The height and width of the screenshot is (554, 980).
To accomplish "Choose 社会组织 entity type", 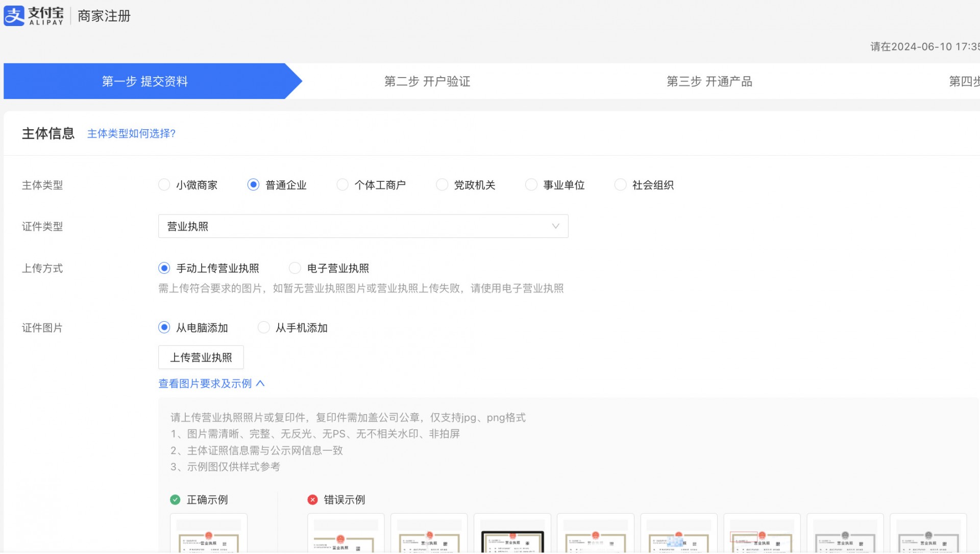I will tap(620, 185).
